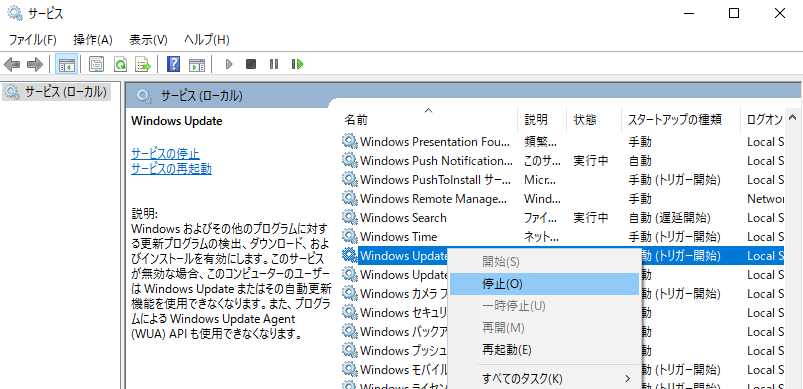The width and height of the screenshot is (803, 389).
Task: Click gear icon of Windows PushToInstall row
Action: point(349,180)
